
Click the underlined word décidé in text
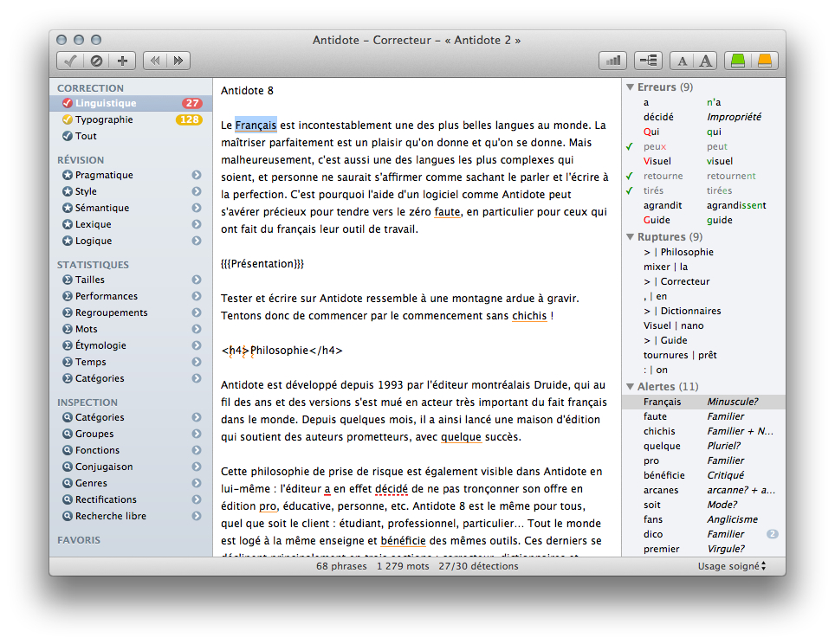coord(392,488)
